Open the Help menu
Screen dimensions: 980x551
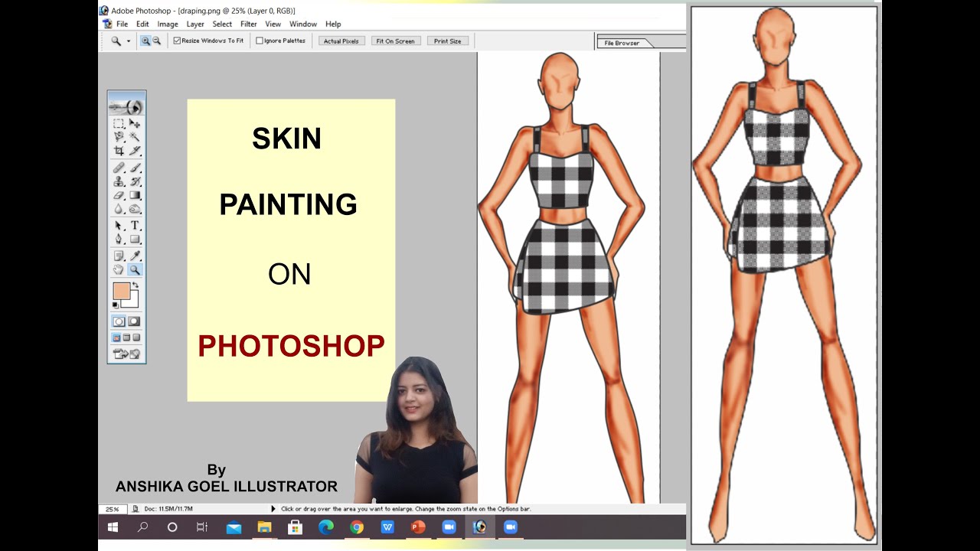[333, 24]
